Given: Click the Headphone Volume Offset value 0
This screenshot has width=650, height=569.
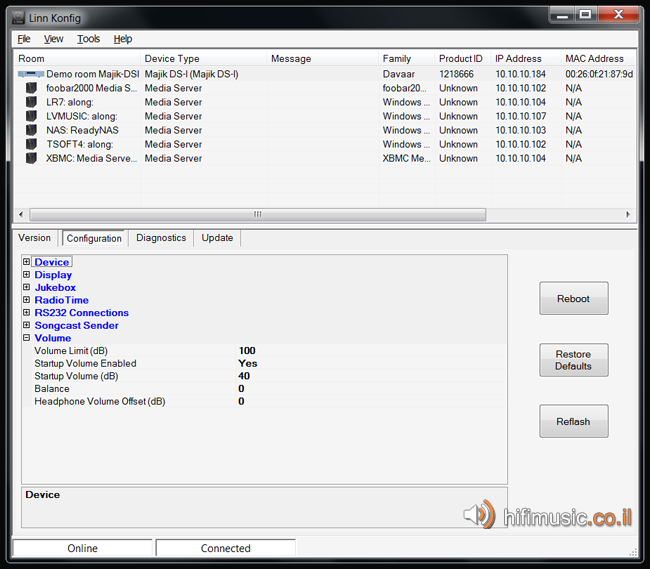Looking at the screenshot, I should (241, 401).
